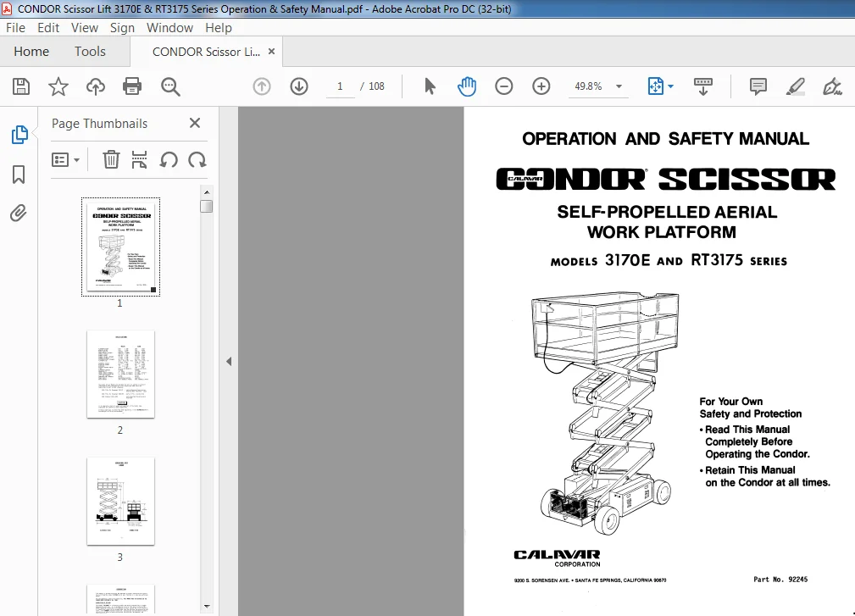Open the View menu
Viewport: 855px width, 616px height.
(85, 28)
